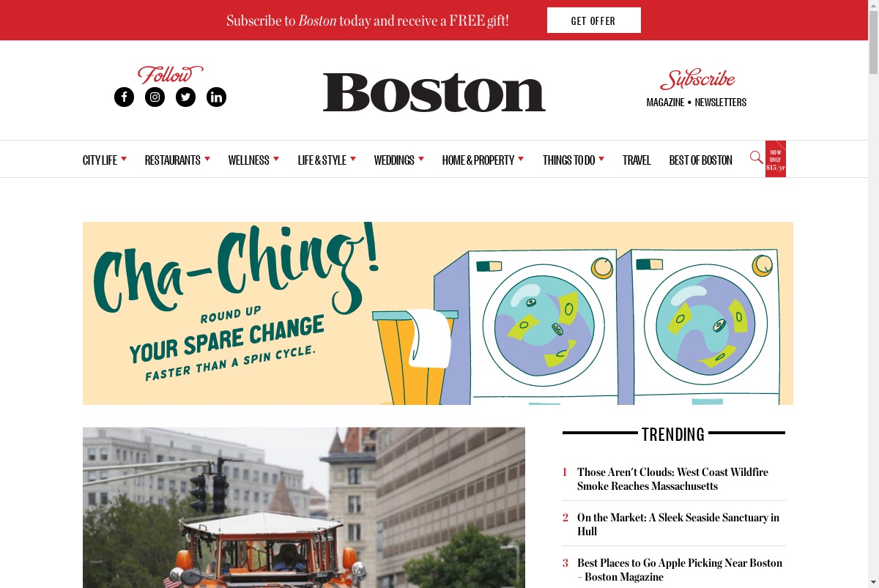Viewport: 879px width, 588px height.
Task: Expand the Restaurants menu arrow
Action: tap(207, 158)
